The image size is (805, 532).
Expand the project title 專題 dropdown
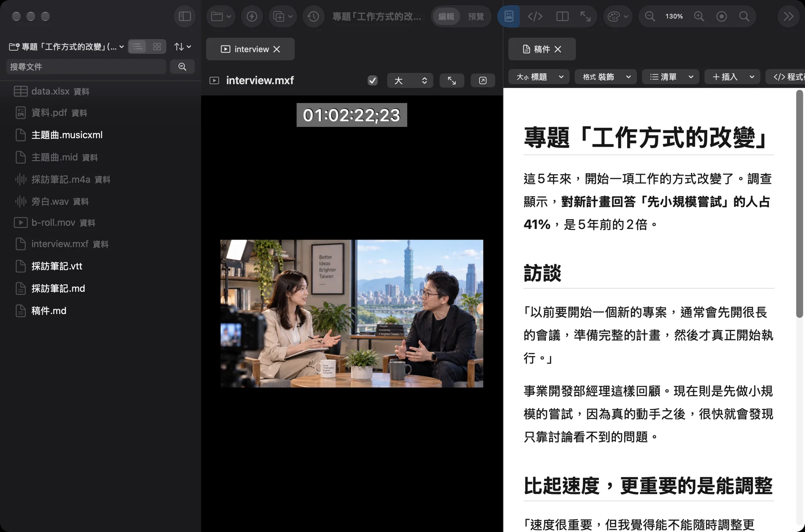tap(66, 47)
